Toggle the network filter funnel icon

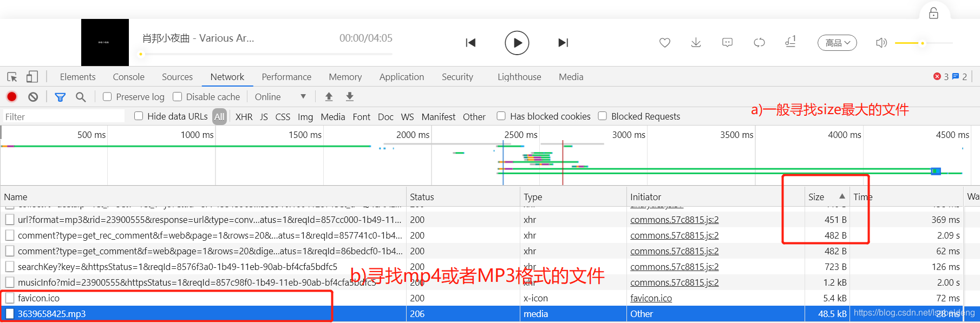click(60, 97)
